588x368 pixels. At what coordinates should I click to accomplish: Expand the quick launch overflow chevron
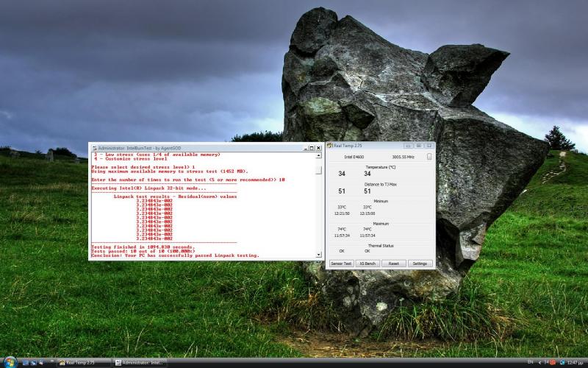click(51, 361)
